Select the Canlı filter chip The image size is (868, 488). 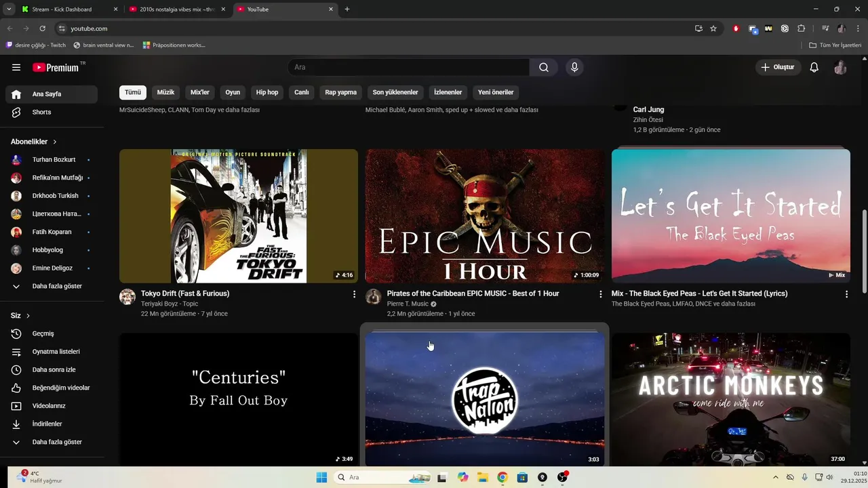[x=302, y=92]
